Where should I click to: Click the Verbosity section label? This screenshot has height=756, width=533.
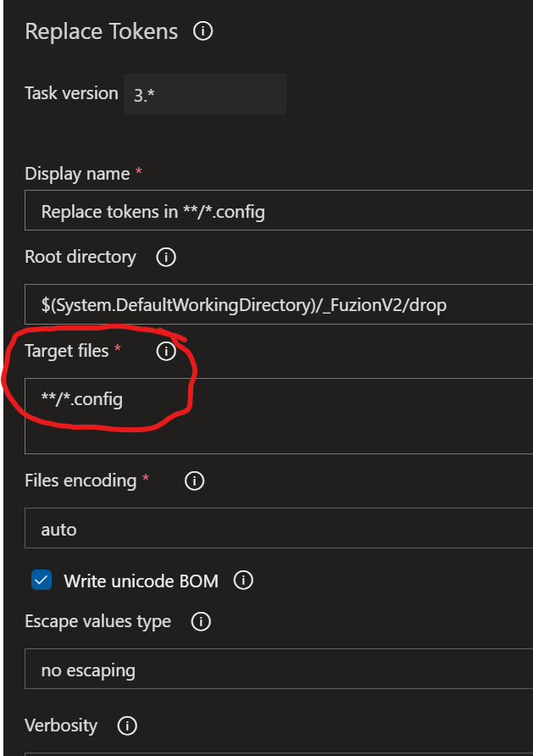pos(61,725)
